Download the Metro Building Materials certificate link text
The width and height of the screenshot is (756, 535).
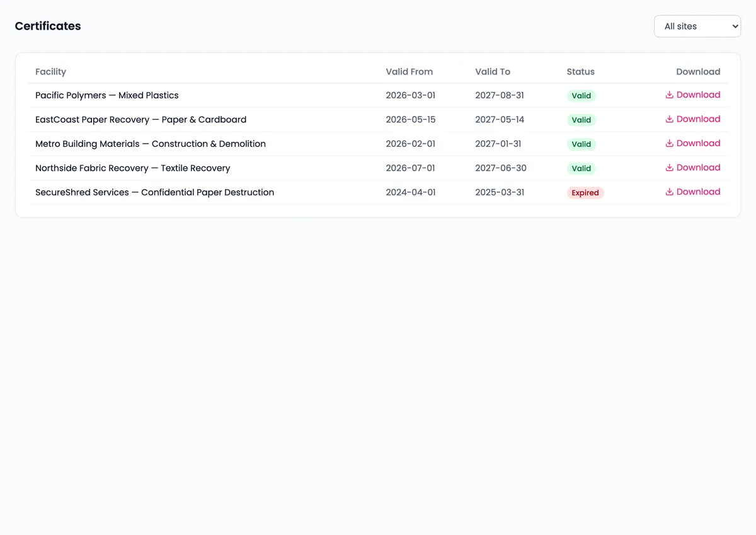pos(698,144)
